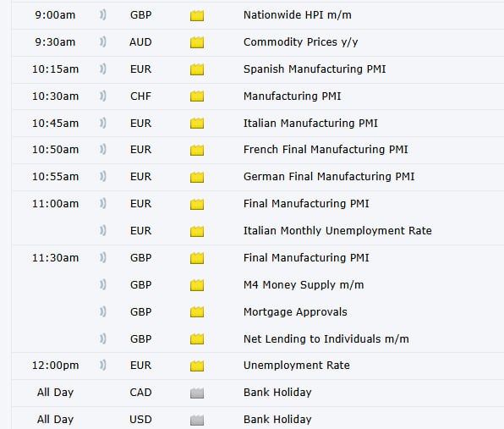
Task: Select the 10:55am time cell
Action: click(x=55, y=177)
